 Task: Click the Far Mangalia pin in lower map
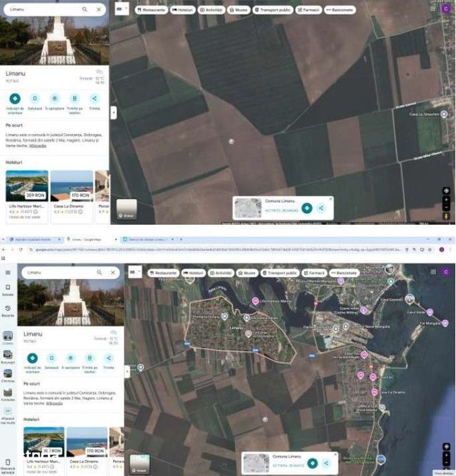[x=445, y=323]
